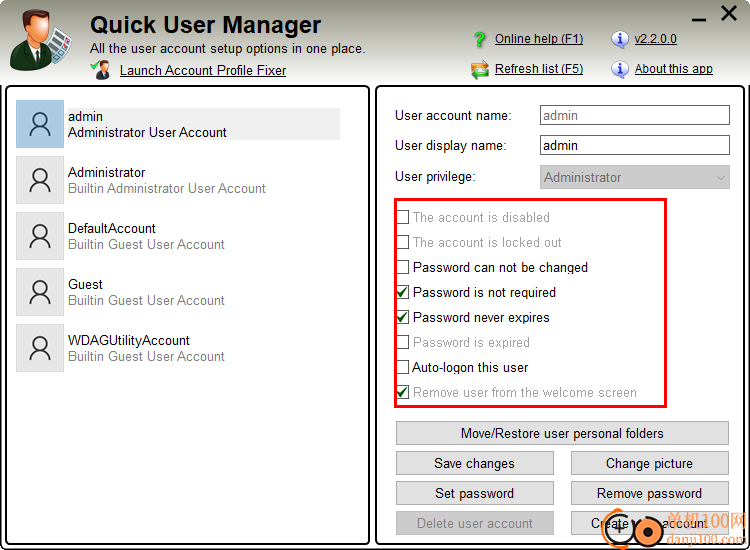The width and height of the screenshot is (750, 550).
Task: Minimize the Quick User Manager window
Action: tap(699, 20)
